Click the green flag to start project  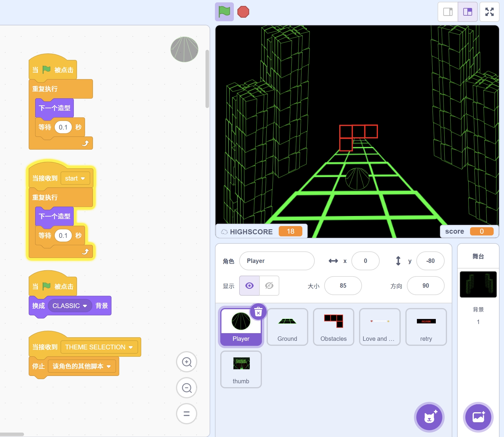pos(224,12)
